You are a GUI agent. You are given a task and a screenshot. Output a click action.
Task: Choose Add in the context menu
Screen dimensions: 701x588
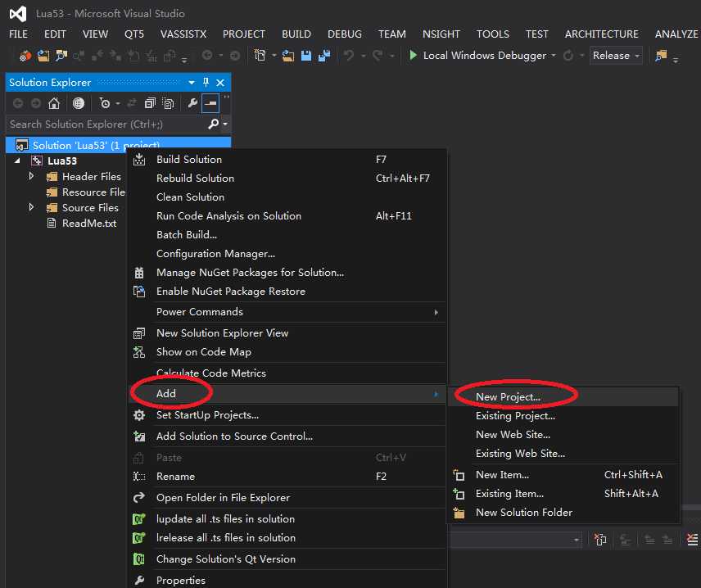coord(287,394)
